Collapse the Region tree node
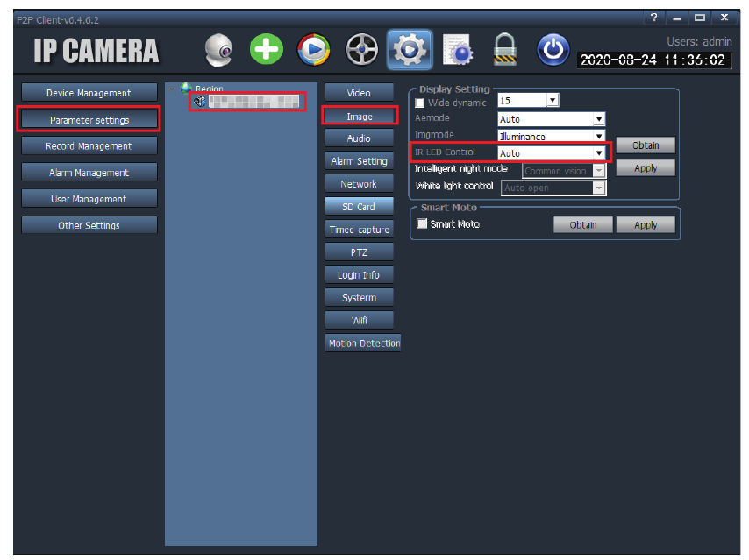Viewport: 749px width, 560px height. tap(172, 89)
